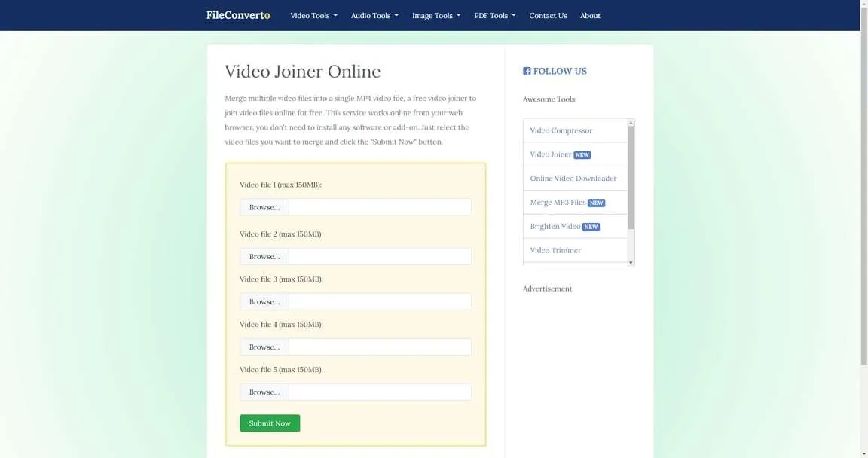Click the Video file 5 (max 150MB) label

(280, 370)
